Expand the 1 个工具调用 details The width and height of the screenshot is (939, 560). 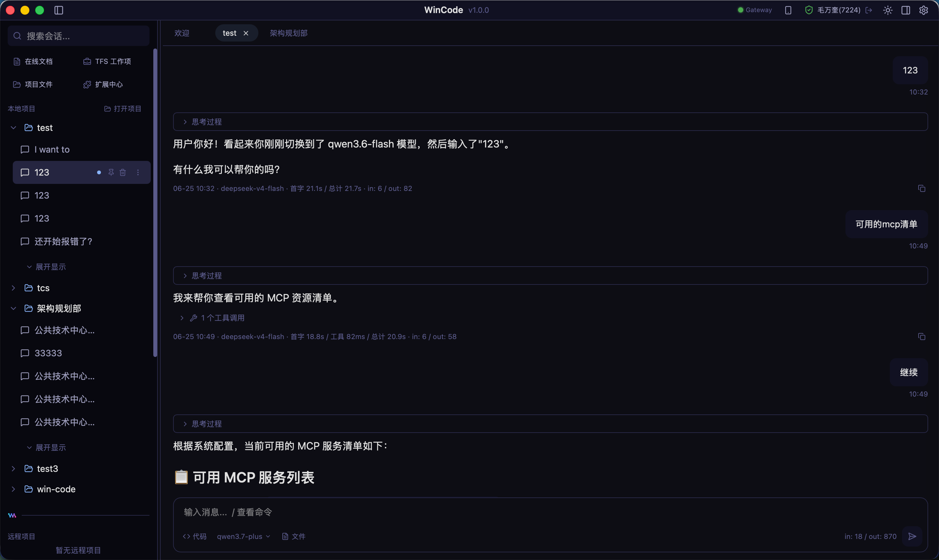(x=212, y=318)
